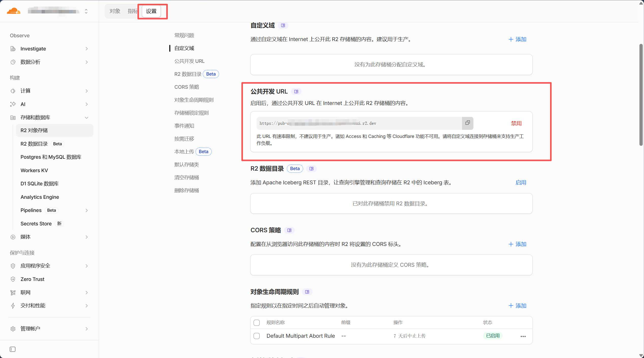The image size is (644, 358).
Task: Open docs icon beside R2 数据目录 heading
Action: (x=311, y=169)
